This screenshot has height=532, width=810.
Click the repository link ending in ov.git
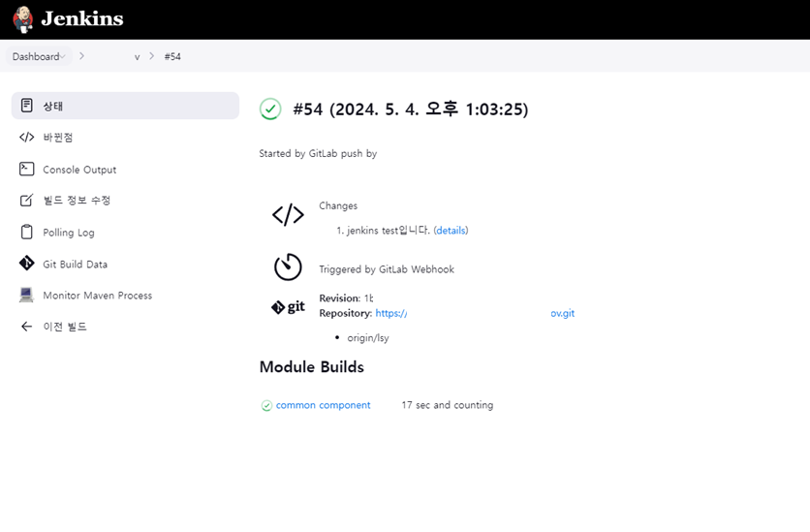click(x=563, y=313)
